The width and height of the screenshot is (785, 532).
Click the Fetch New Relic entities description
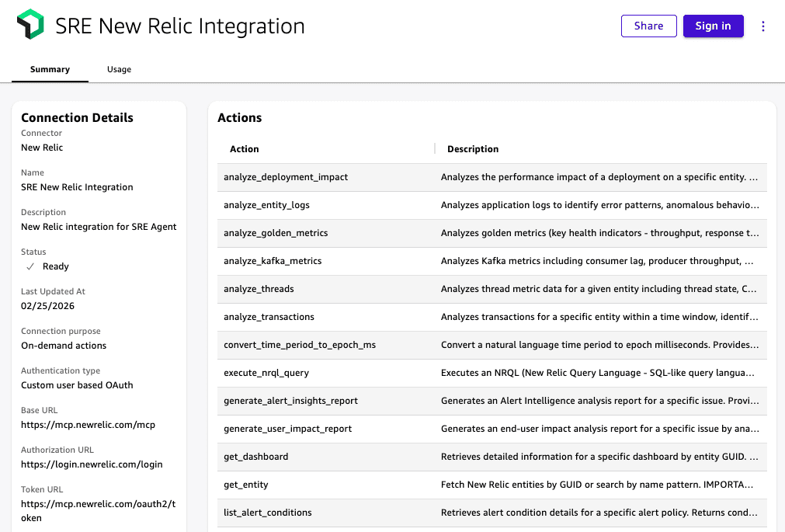597,485
